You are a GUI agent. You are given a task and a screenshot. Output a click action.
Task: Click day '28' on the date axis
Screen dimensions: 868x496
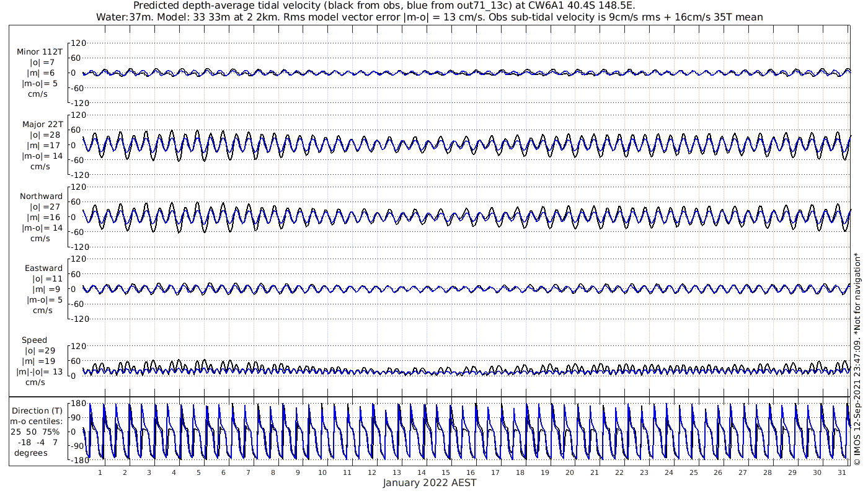click(768, 472)
